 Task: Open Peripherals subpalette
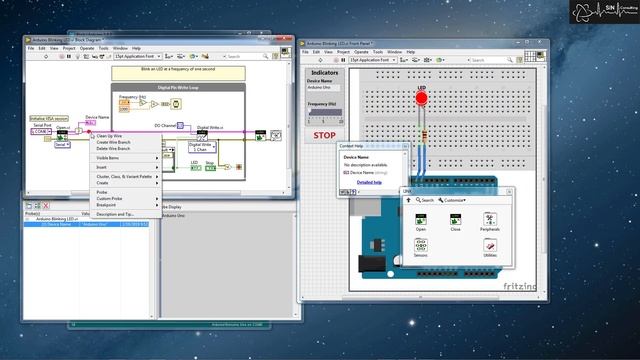490,219
